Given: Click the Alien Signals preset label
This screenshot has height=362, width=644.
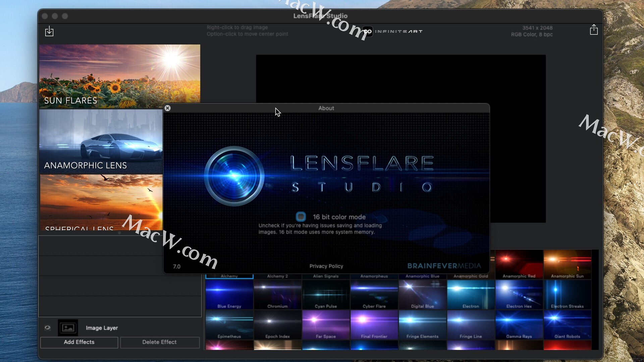Looking at the screenshot, I should (x=326, y=276).
